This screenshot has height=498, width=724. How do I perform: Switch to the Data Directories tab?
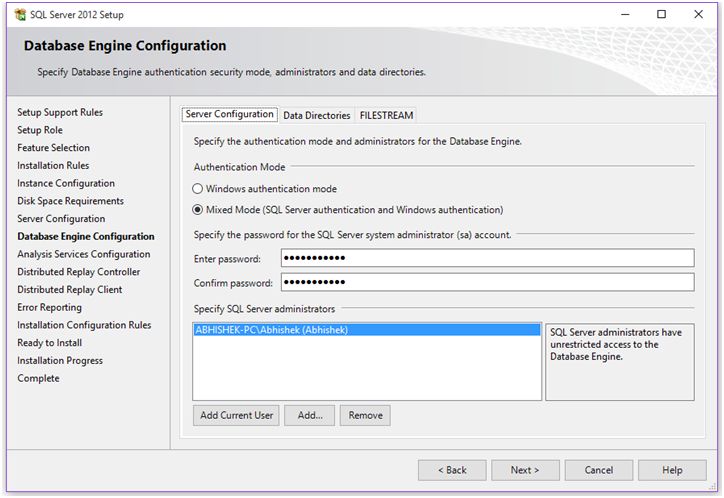[316, 115]
